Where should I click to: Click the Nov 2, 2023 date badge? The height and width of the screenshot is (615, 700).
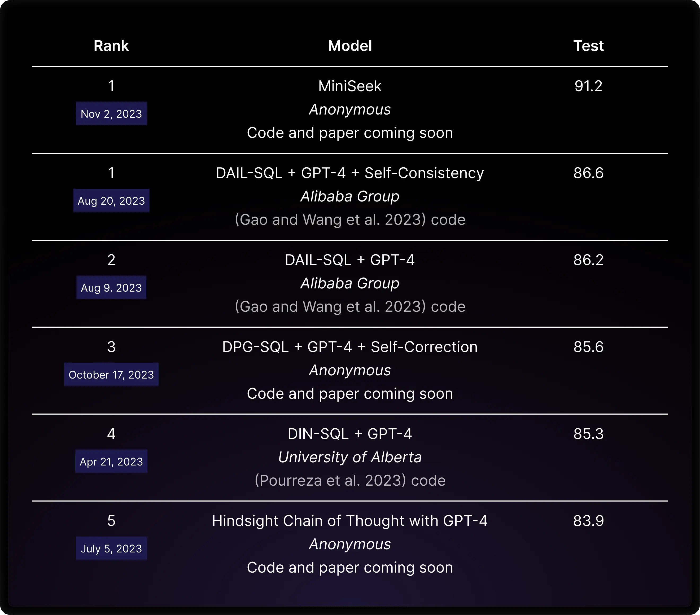[111, 114]
